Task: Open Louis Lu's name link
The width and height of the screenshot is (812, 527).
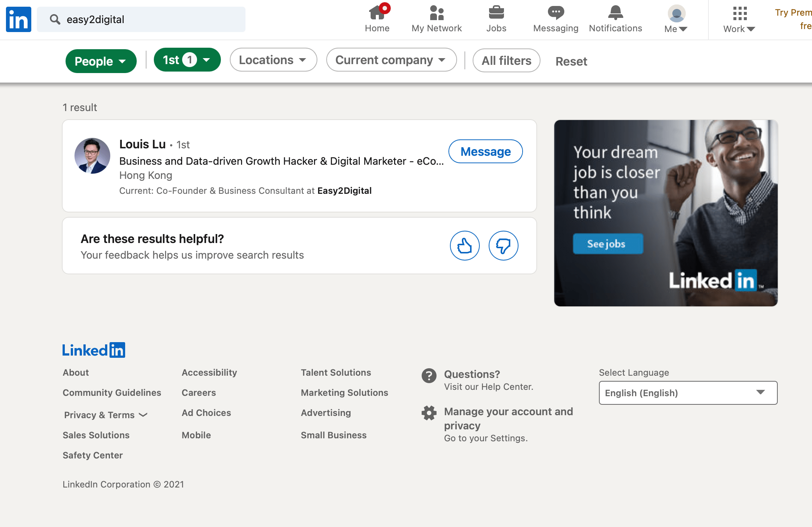Action: (x=142, y=144)
